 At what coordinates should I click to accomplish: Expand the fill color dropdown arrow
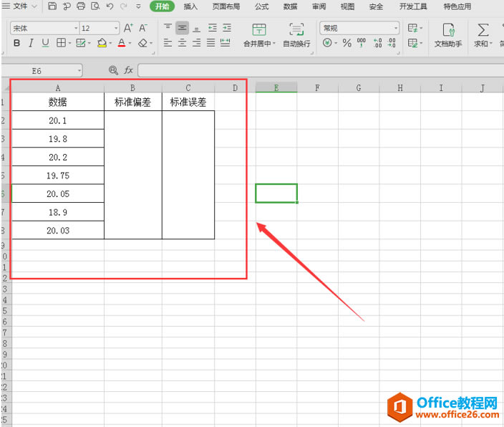(110, 43)
